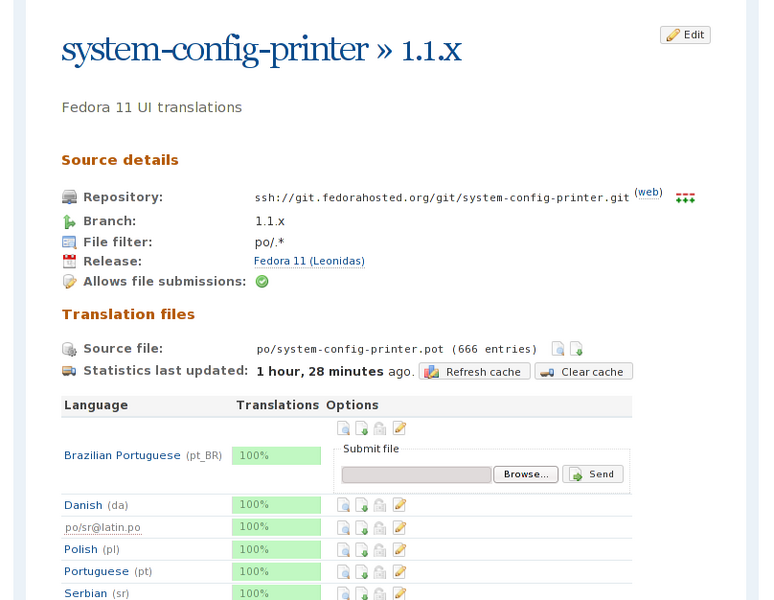Open the repository (web) link
Viewport: 774px width, 600px height.
click(648, 192)
